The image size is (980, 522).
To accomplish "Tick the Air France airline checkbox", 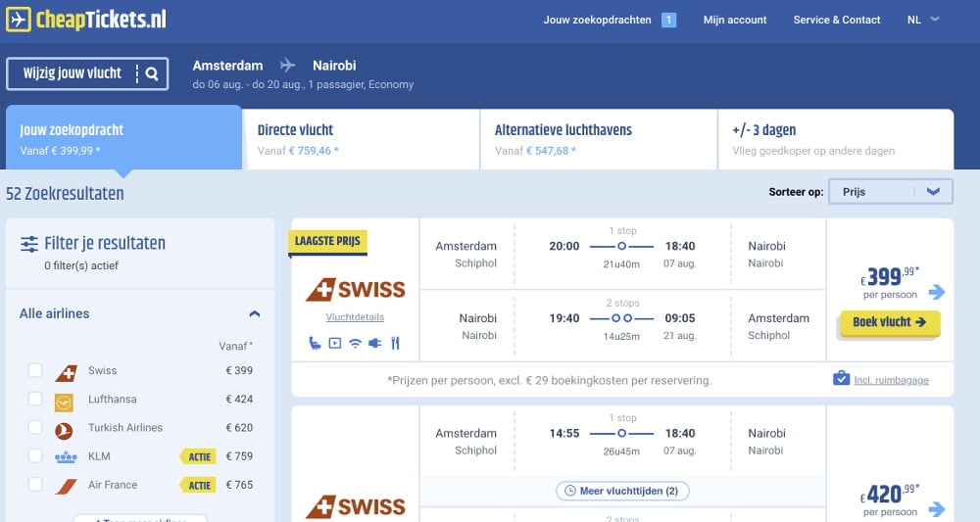I will (35, 485).
